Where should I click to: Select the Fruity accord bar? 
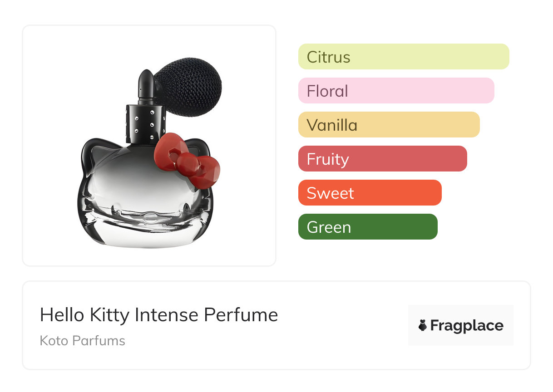coord(382,159)
